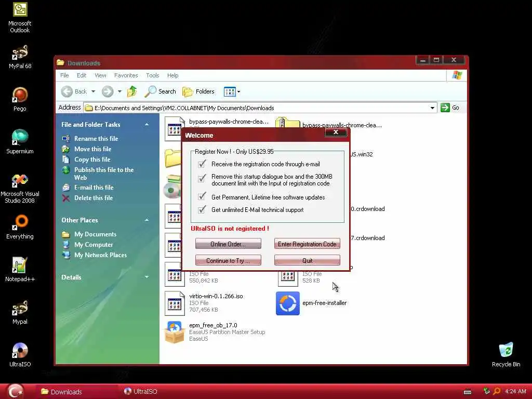Click the Quit button
This screenshot has height=399, width=532.
point(307,261)
